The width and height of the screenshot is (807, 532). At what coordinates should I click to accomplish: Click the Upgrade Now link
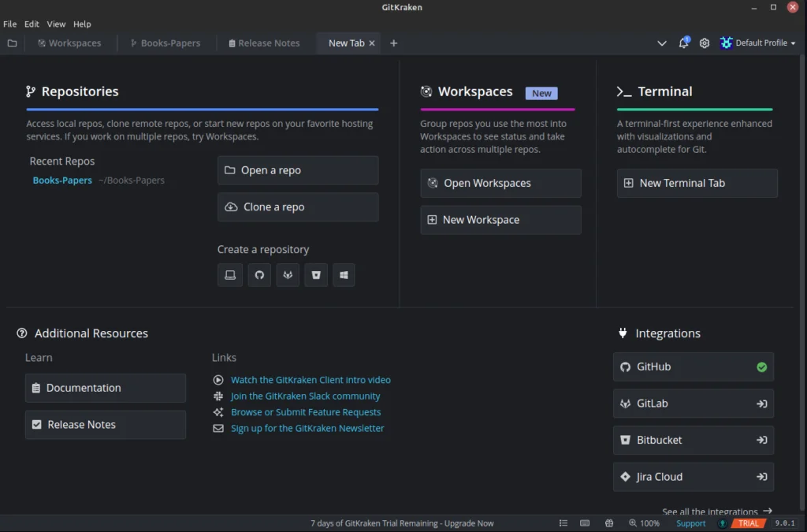468,523
